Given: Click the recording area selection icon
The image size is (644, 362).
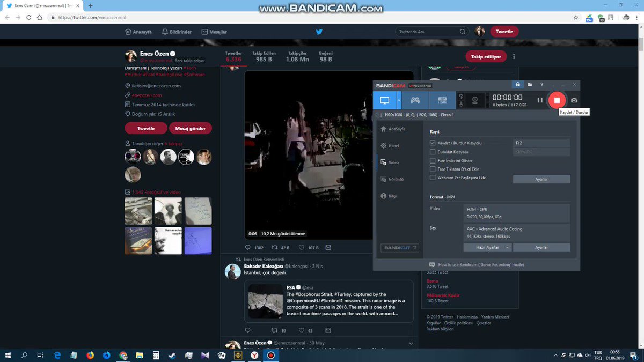Looking at the screenshot, I should pyautogui.click(x=379, y=115).
